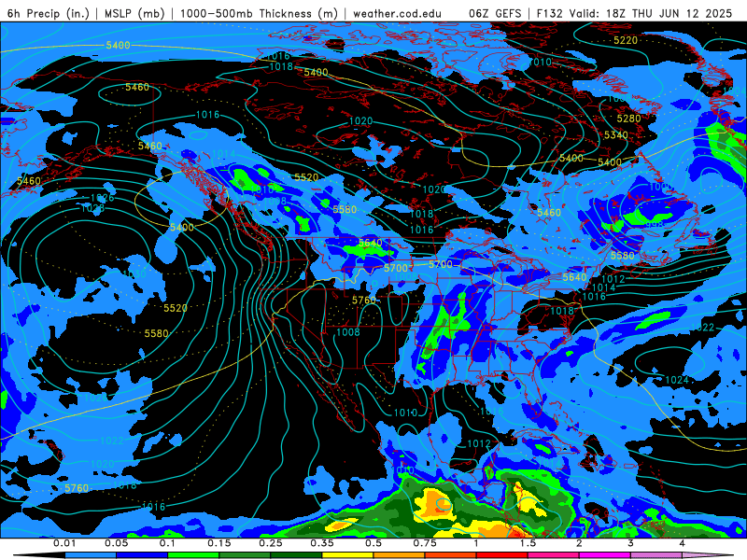Viewport: 747px width, 560px height.
Task: Click the '4' legend value
Action: click(682, 543)
